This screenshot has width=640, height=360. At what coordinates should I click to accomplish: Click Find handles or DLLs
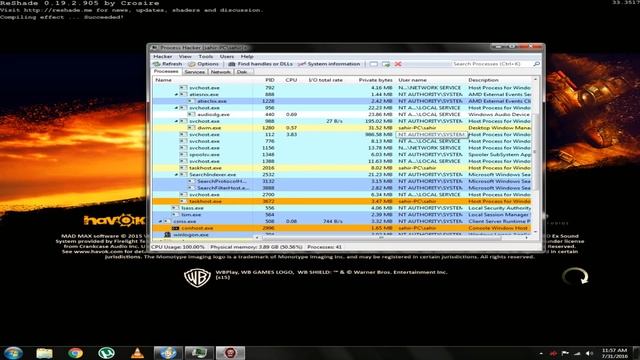click(x=260, y=64)
